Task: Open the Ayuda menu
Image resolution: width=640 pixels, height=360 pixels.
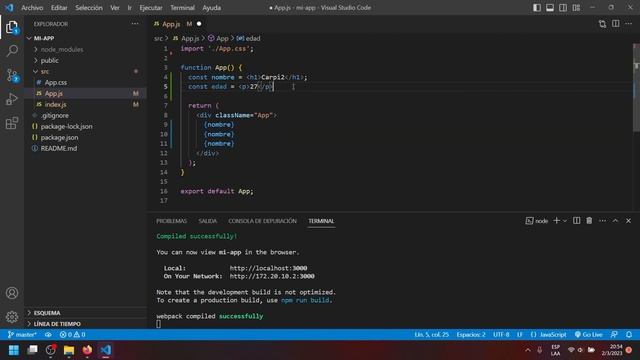Action: point(211,7)
